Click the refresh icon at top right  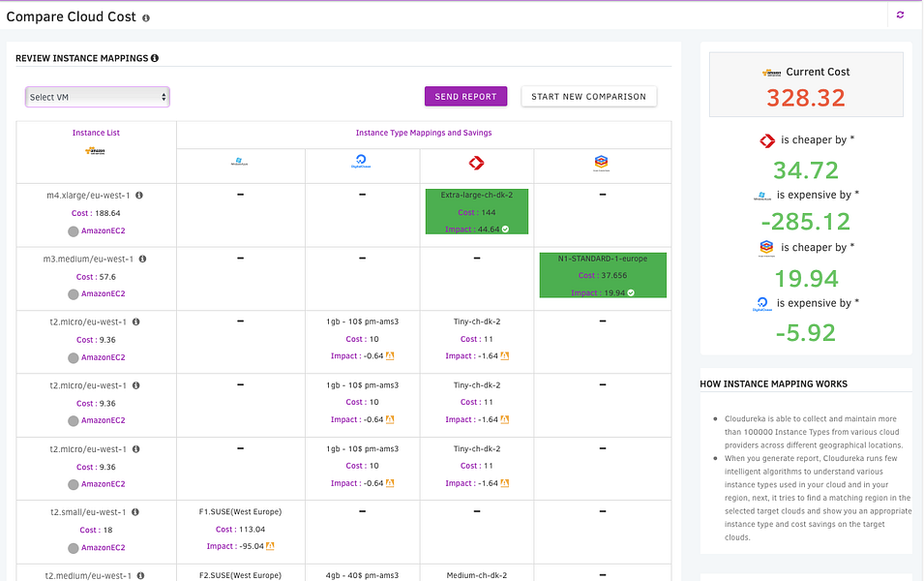click(x=900, y=15)
